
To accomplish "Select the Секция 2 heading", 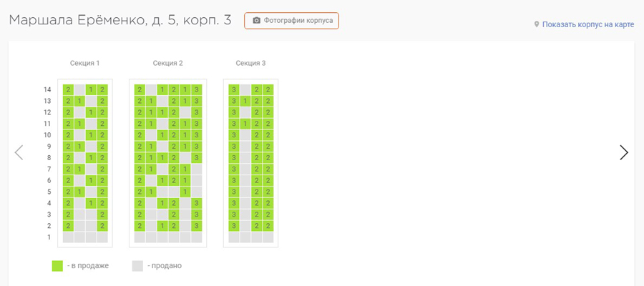I will click(x=167, y=63).
